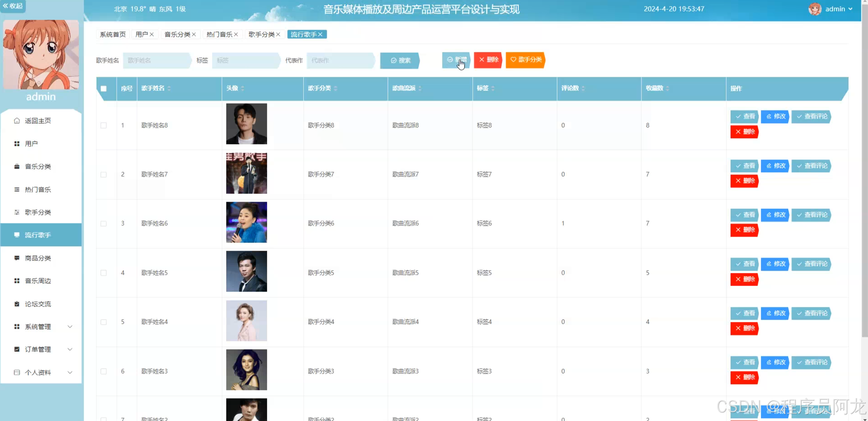Click the admin avatar in top right

click(814, 9)
